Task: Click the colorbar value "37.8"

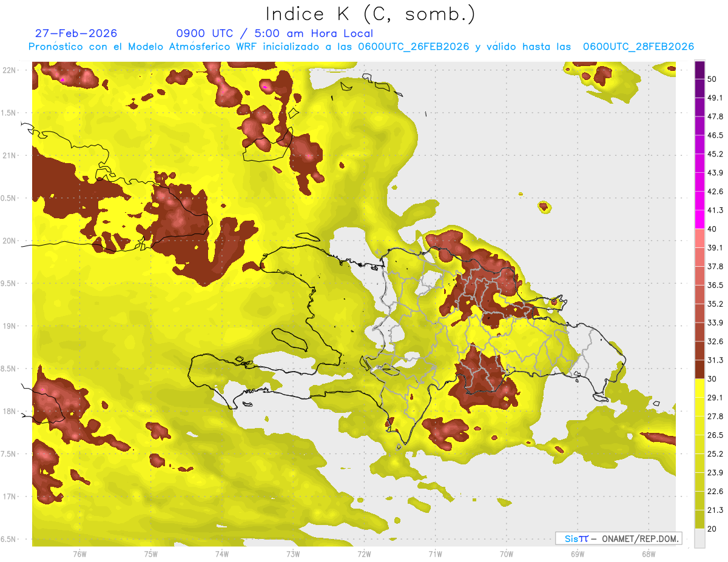Action: [x=715, y=266]
